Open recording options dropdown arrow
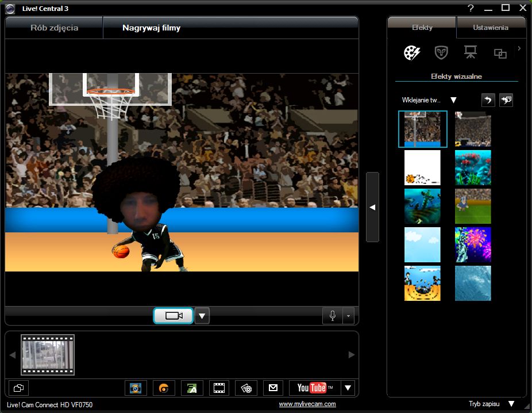Image resolution: width=532 pixels, height=413 pixels. [x=202, y=316]
